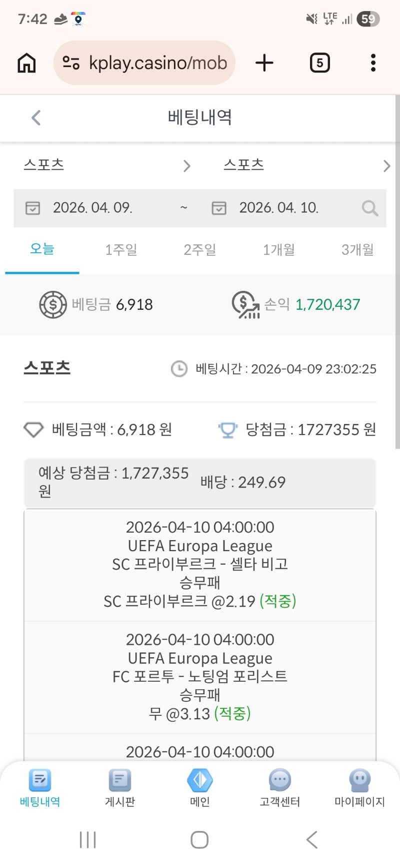Select the 3개월 period tab

[x=357, y=249]
